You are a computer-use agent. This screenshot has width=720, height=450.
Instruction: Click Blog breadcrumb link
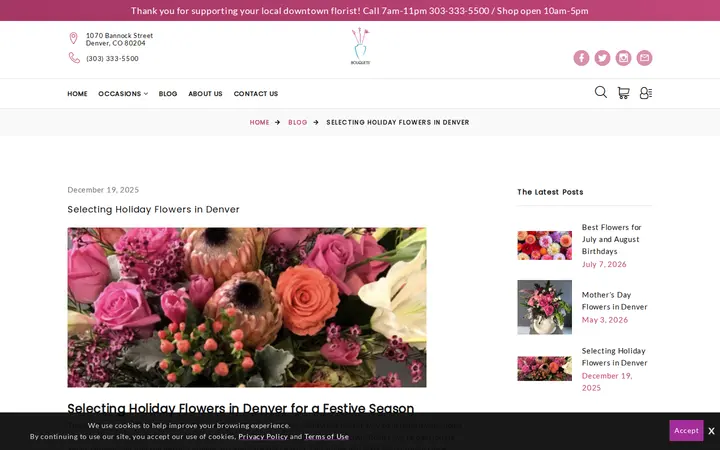point(298,123)
